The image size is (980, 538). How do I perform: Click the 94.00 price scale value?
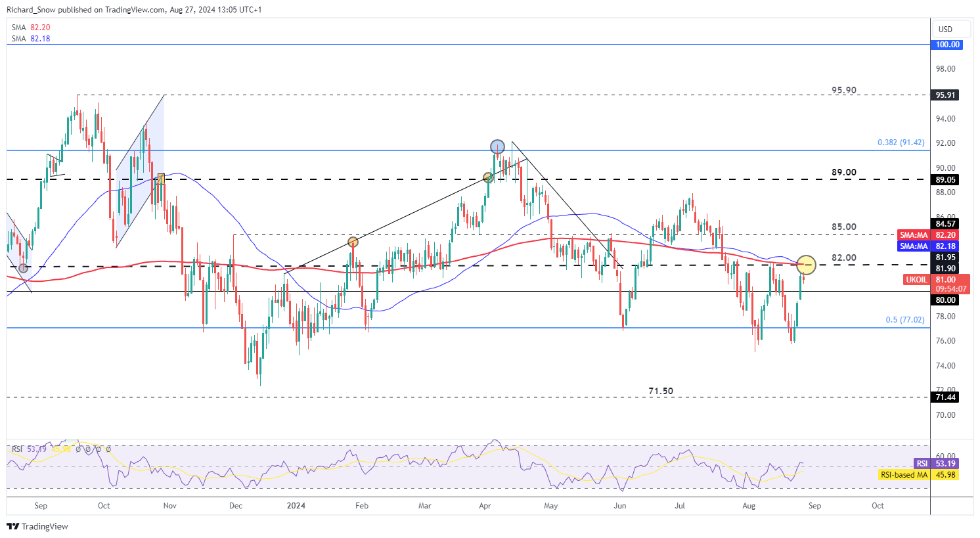pos(945,119)
